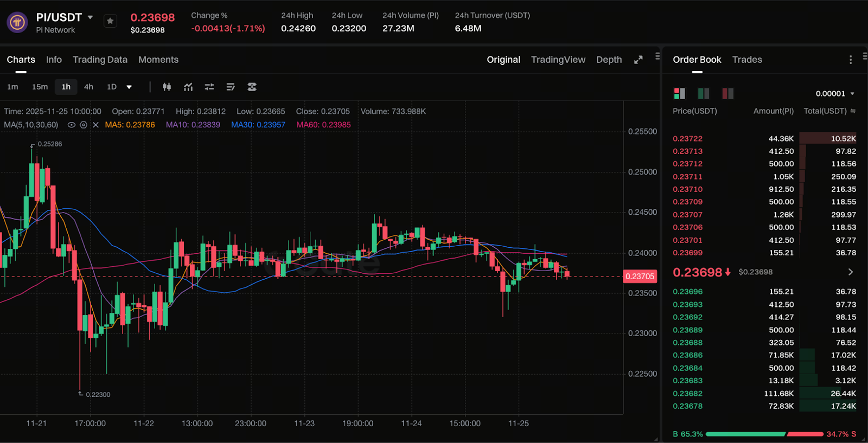
Task: Switch to the Depth chart view
Action: point(609,60)
